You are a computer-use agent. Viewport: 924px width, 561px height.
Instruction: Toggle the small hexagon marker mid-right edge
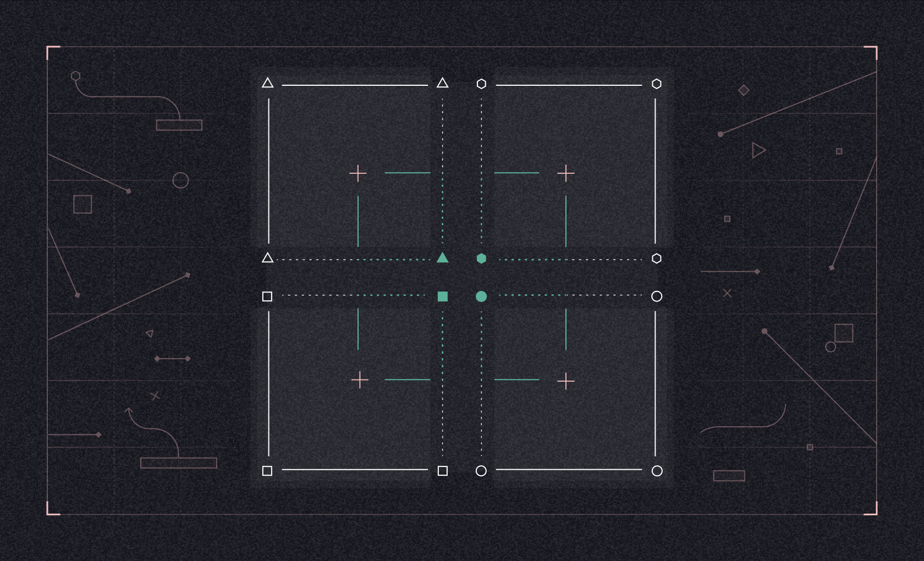point(656,257)
